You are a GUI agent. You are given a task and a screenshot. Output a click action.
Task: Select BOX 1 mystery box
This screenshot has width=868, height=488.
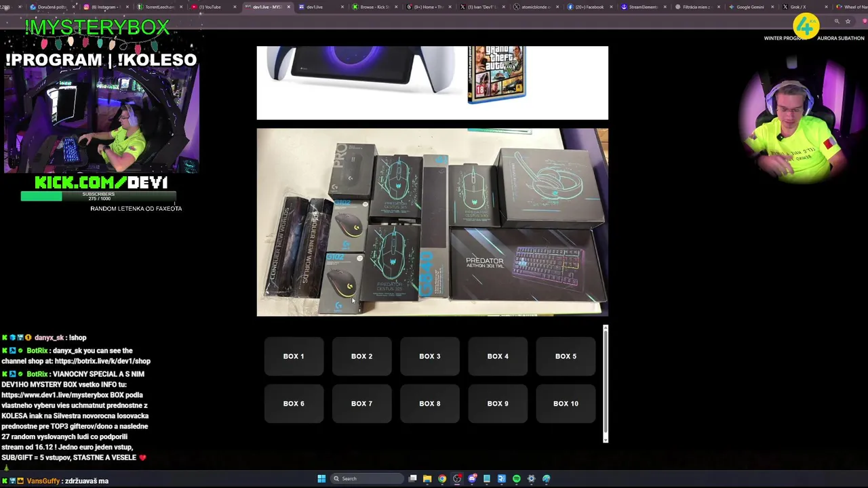[294, 357]
